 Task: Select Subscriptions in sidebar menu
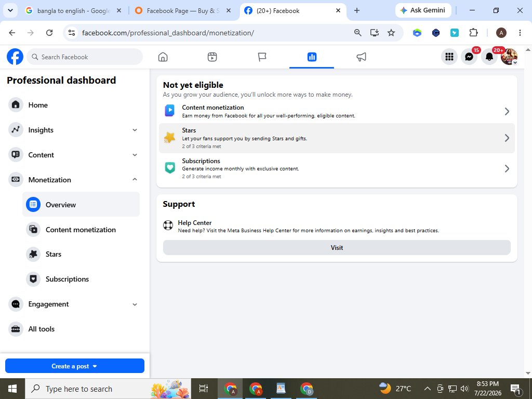coord(81,279)
